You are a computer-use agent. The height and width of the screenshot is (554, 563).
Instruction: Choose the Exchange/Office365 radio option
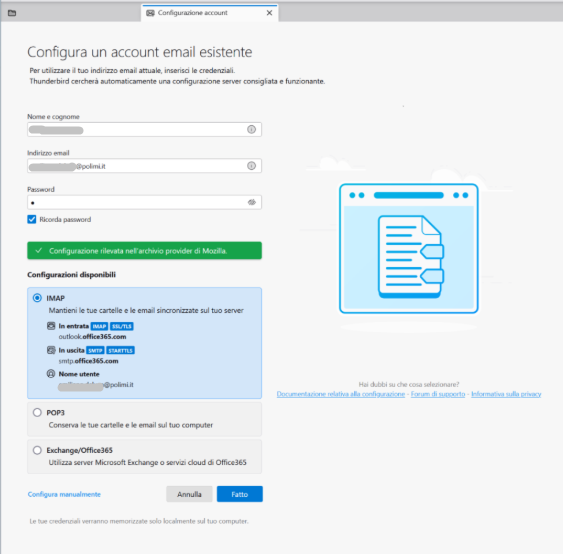click(x=37, y=450)
